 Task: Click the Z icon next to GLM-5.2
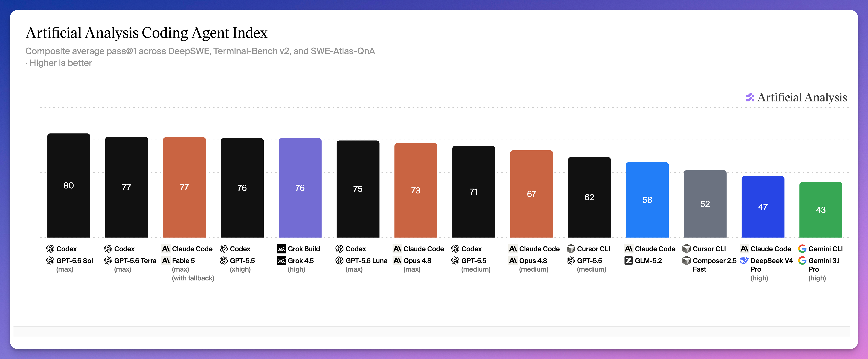click(x=628, y=261)
